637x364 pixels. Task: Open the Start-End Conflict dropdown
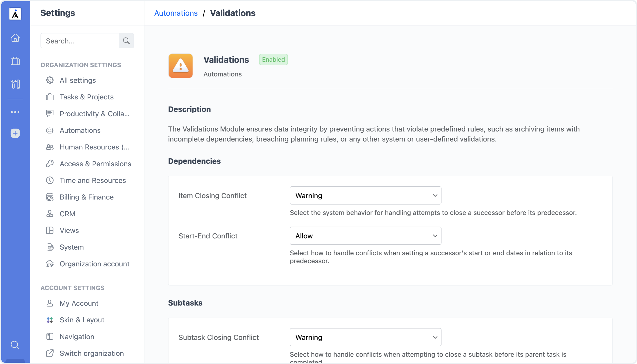tap(365, 236)
